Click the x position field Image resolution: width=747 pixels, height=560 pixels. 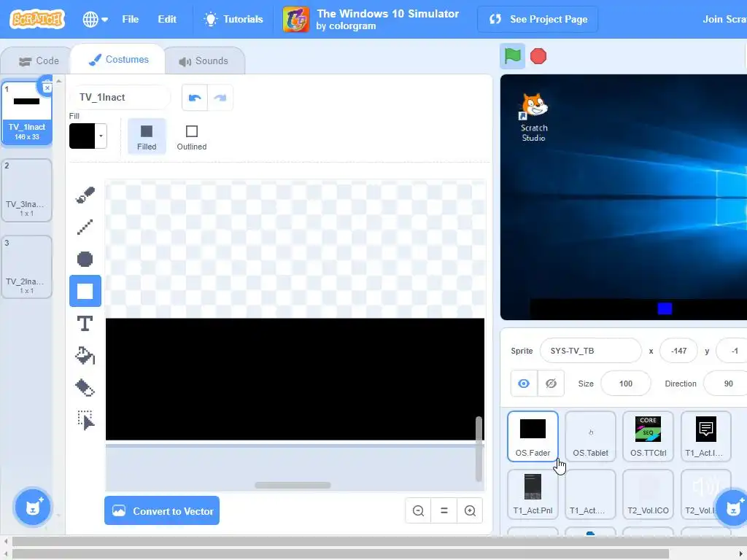tap(678, 351)
